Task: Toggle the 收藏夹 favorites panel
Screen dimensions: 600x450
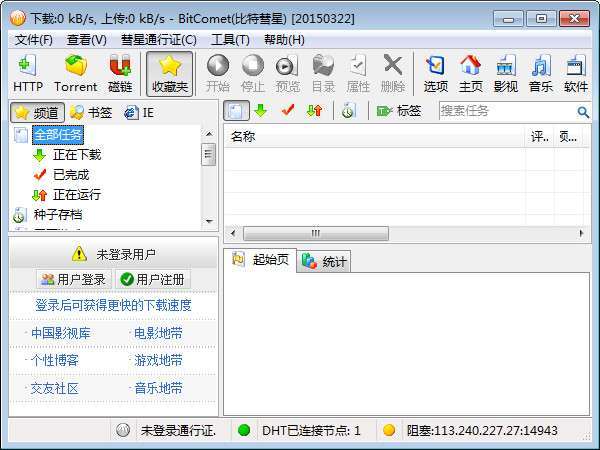Action: (x=170, y=73)
